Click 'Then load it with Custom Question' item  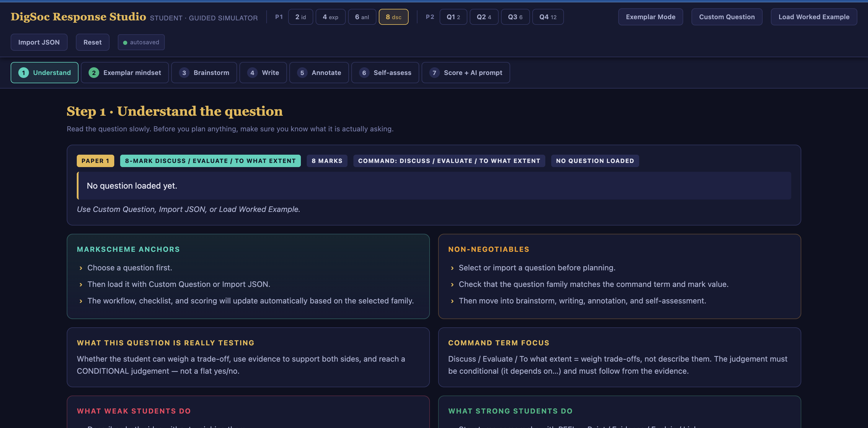tap(179, 284)
